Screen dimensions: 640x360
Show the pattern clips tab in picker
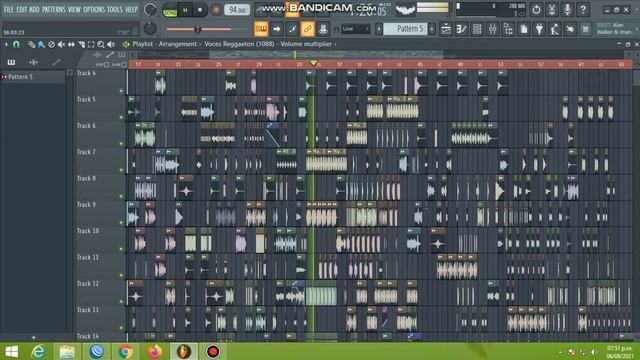[11, 62]
